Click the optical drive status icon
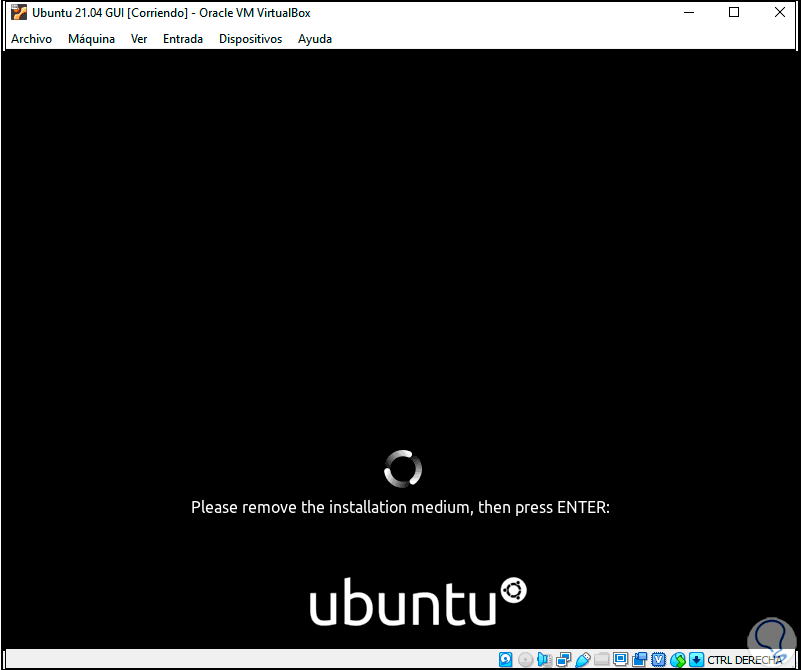The height and width of the screenshot is (670, 802). pos(525,659)
